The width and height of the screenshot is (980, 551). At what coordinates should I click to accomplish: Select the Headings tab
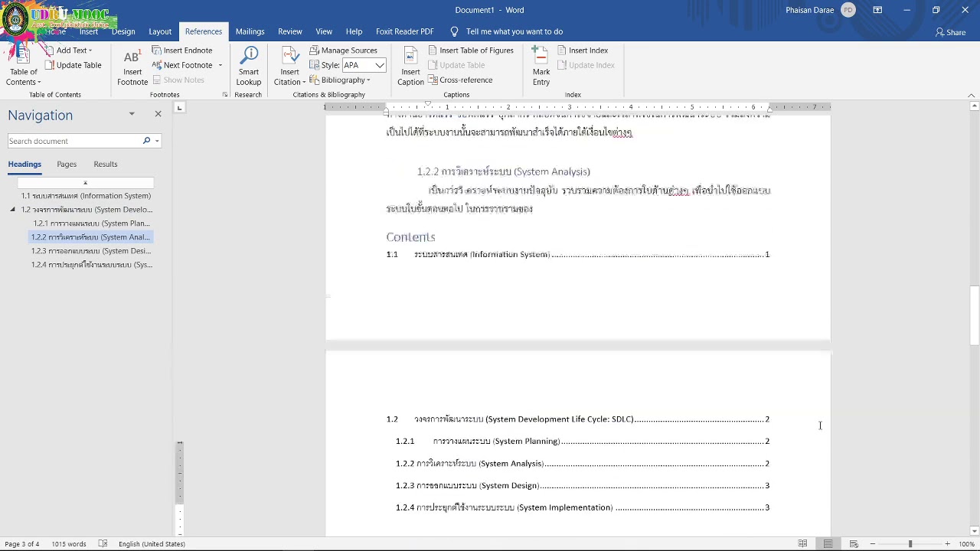click(24, 164)
